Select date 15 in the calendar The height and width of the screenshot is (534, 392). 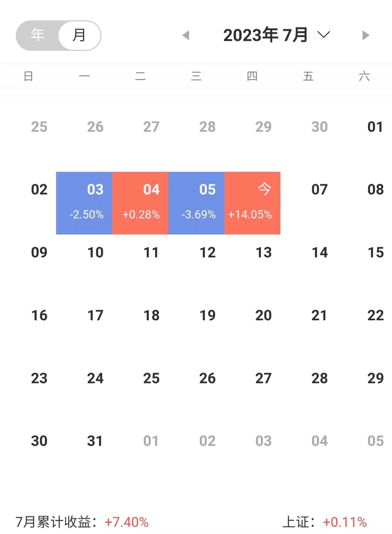(376, 253)
